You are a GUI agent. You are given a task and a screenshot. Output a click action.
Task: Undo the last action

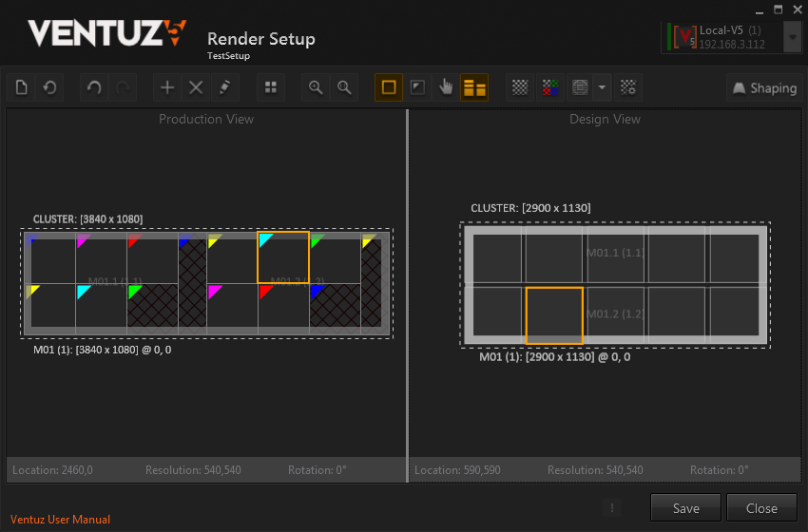[x=93, y=87]
